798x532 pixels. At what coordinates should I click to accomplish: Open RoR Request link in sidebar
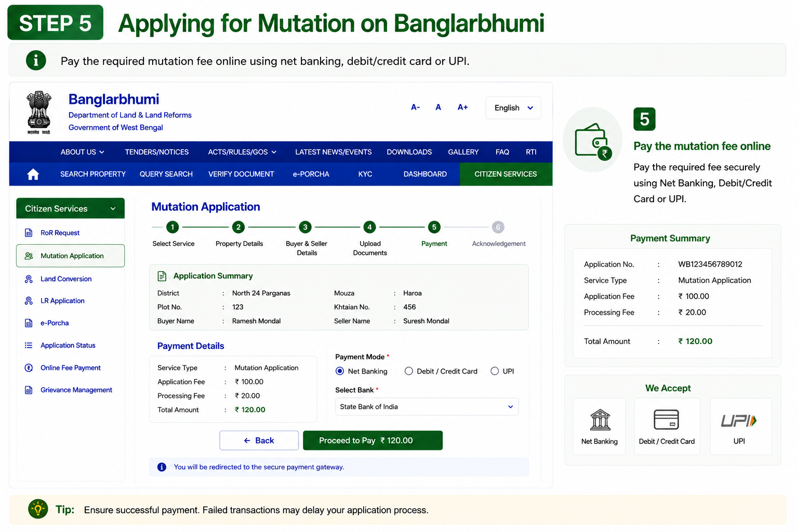[x=60, y=233]
